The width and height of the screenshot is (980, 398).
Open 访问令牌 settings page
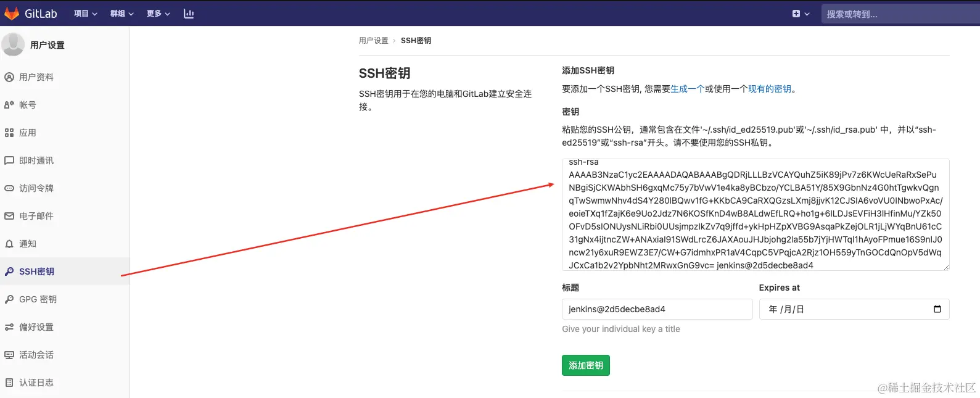pos(65,188)
